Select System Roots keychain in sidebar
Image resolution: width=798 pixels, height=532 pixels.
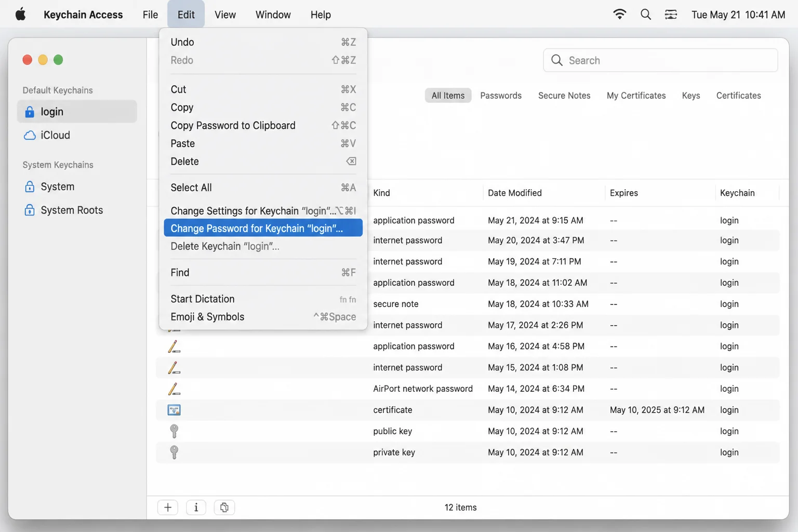point(77,210)
